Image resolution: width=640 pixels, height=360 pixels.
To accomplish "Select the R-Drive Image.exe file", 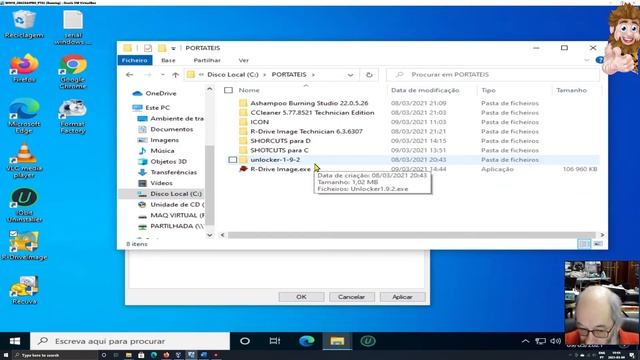I will [x=280, y=169].
